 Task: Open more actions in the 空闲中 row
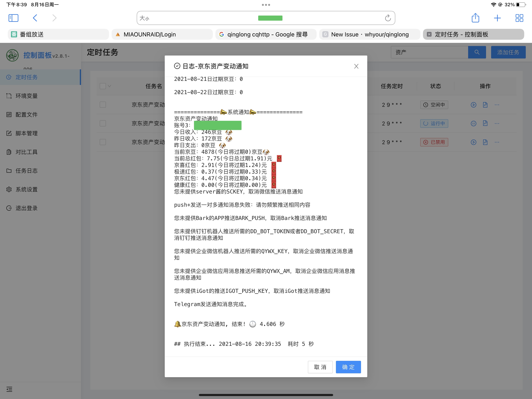pyautogui.click(x=497, y=105)
